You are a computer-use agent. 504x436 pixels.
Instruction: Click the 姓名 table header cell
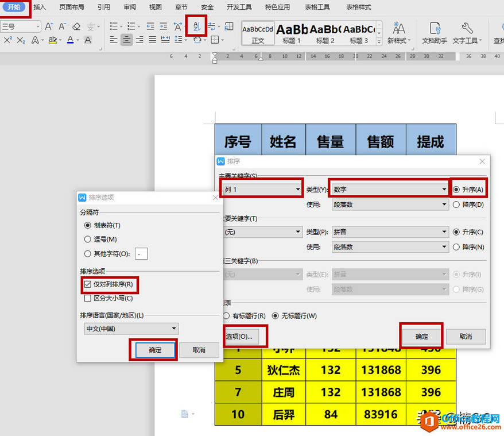point(283,140)
